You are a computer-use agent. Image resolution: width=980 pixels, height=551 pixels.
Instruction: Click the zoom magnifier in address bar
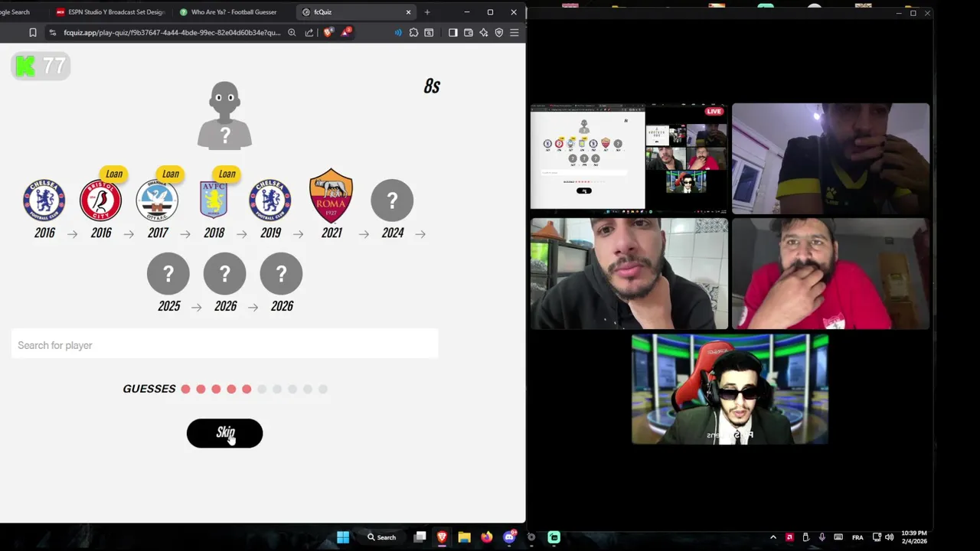click(x=292, y=33)
